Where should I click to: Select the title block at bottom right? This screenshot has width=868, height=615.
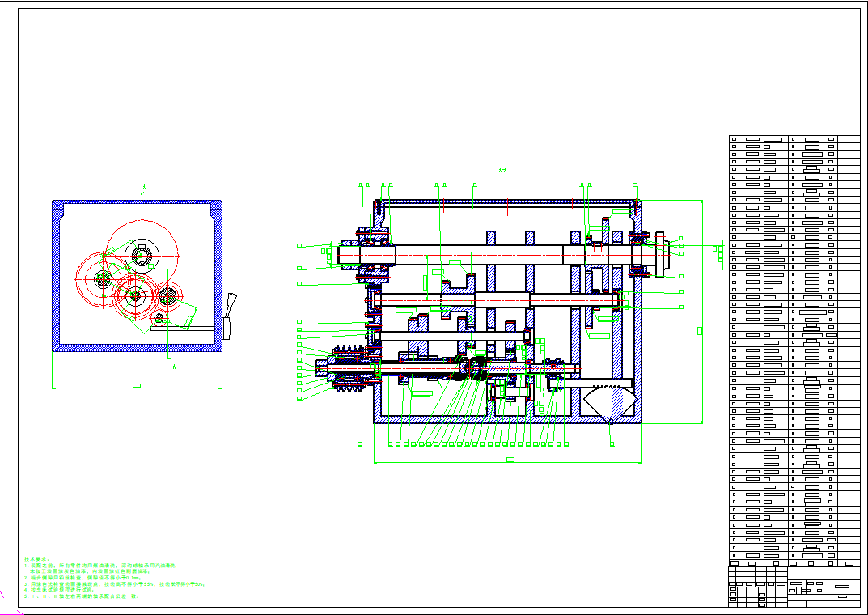point(793,585)
